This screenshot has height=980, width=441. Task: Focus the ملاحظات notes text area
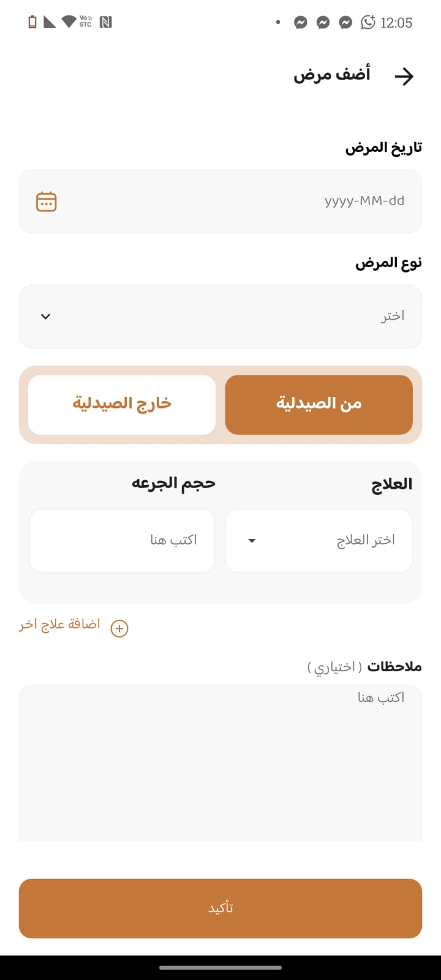(221, 763)
